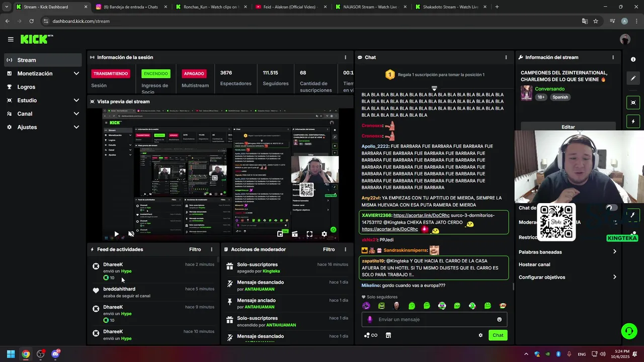Open Información del stream options menu
Screen dimensions: 644x362
[613, 57]
